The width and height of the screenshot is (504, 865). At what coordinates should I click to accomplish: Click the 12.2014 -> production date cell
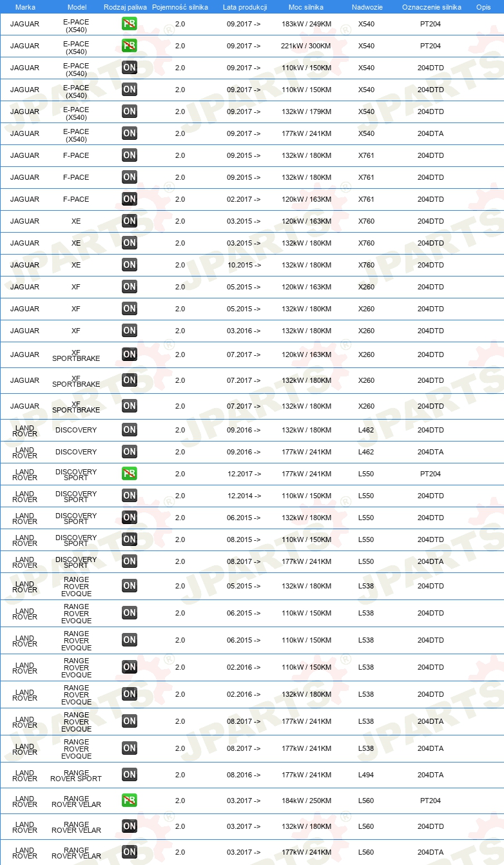click(244, 496)
